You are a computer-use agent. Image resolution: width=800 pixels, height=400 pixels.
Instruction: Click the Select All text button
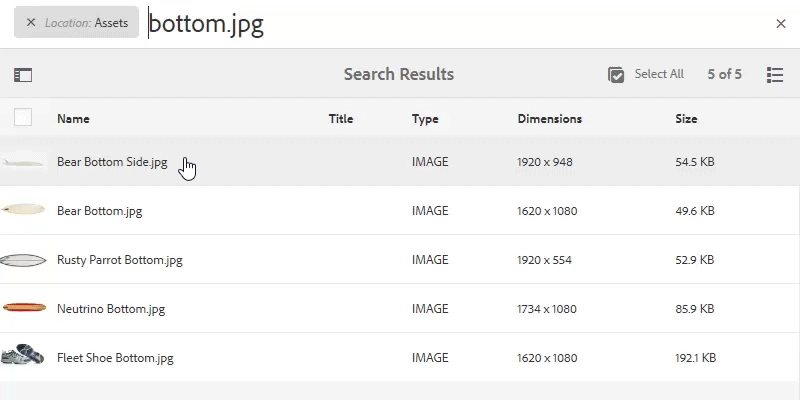point(659,74)
